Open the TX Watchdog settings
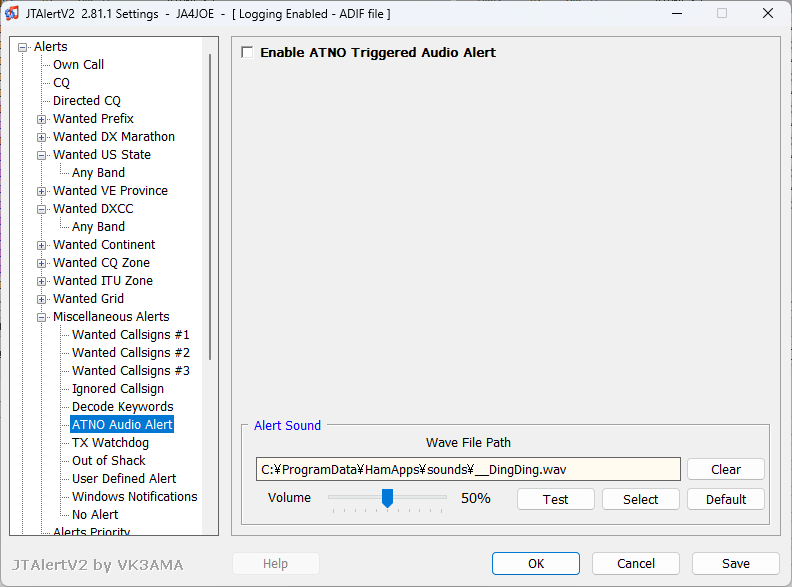This screenshot has width=792, height=587. click(x=110, y=443)
